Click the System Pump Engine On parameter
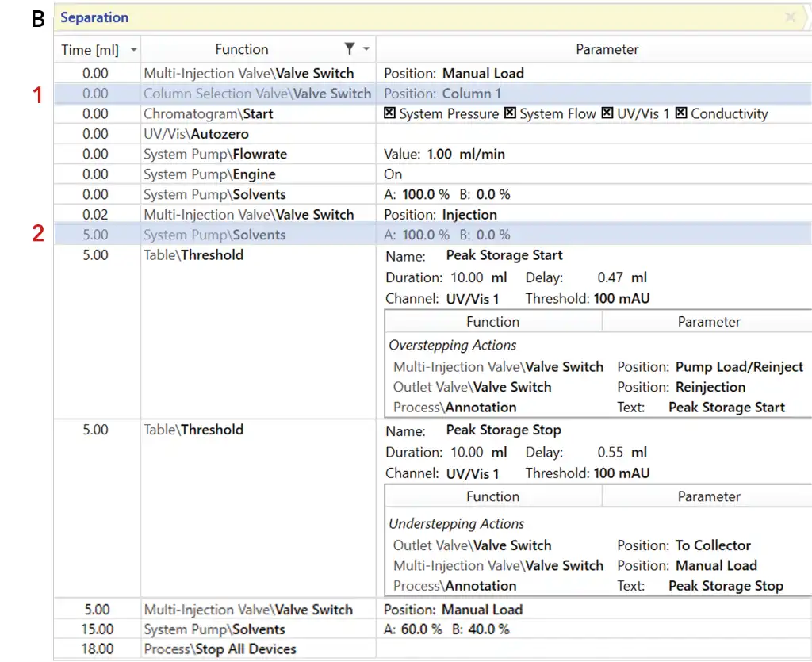Image resolution: width=812 pixels, height=662 pixels. [x=393, y=174]
